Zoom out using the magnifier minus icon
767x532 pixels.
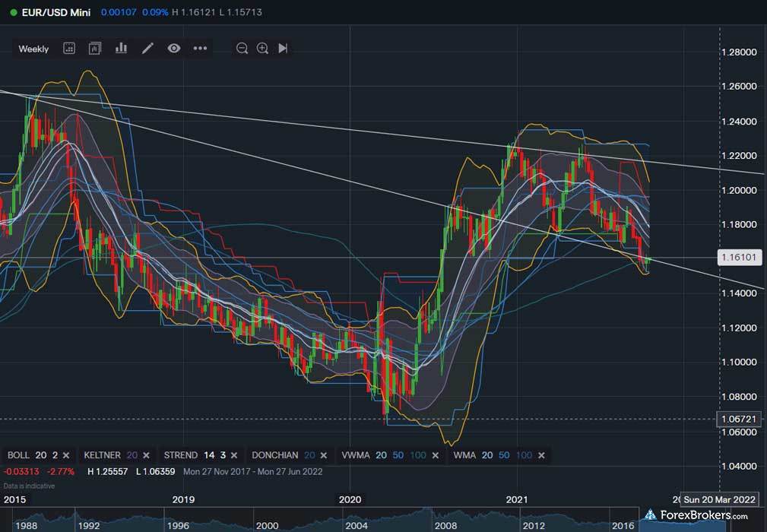point(242,49)
